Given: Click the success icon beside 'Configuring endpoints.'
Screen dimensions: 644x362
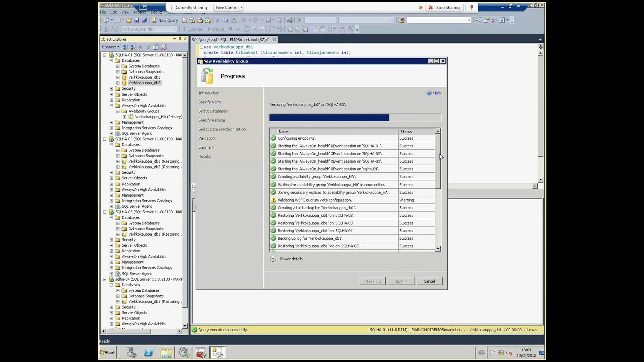Looking at the screenshot, I should point(273,138).
